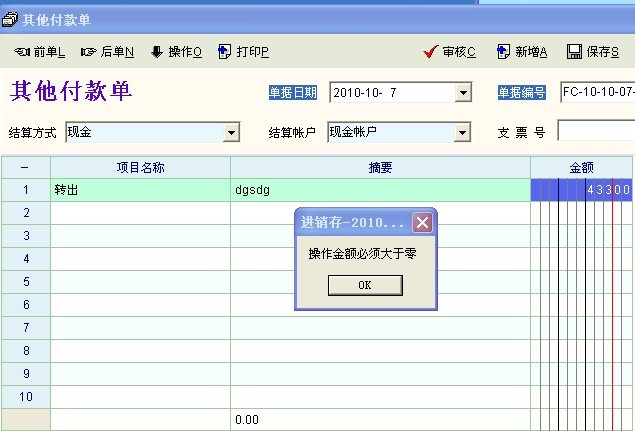The image size is (635, 431).
Task: Select row number 5 header
Action: coord(26,282)
